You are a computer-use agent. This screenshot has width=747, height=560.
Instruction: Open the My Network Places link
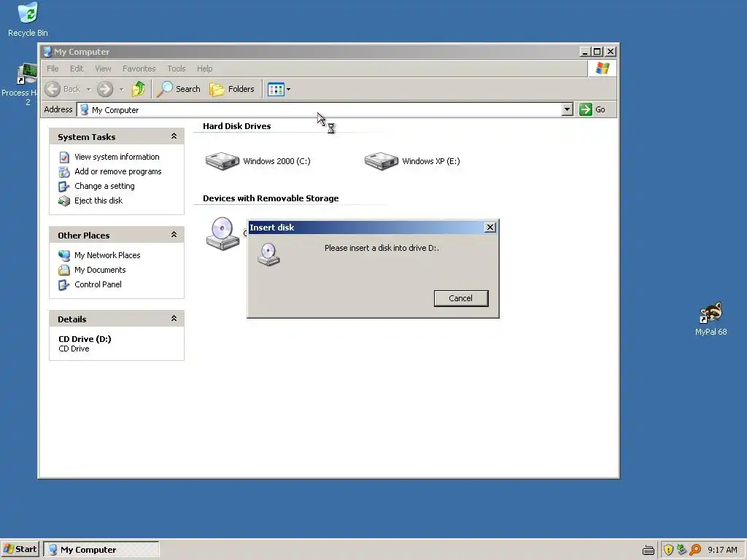(x=107, y=255)
